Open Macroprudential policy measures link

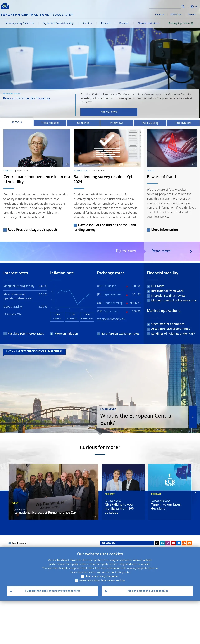point(171,301)
